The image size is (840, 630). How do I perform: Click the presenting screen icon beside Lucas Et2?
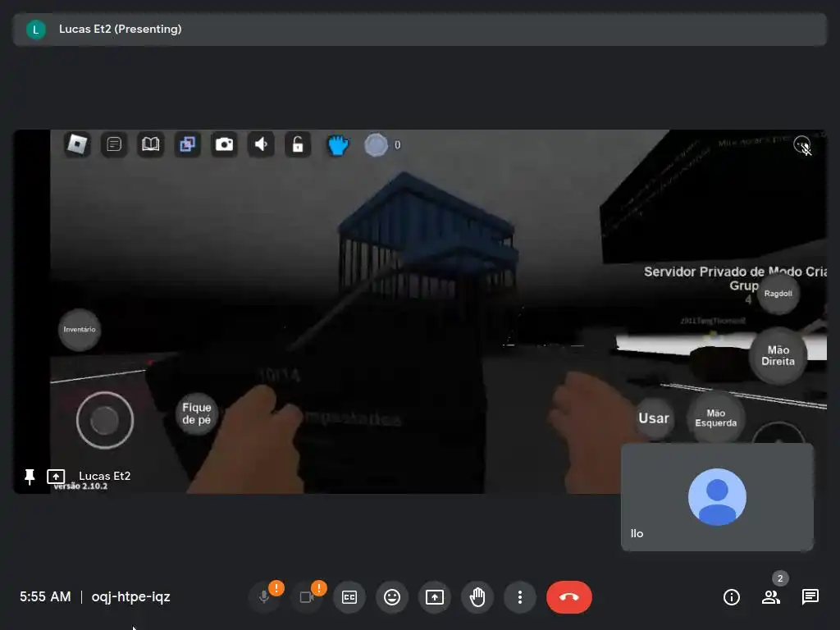[x=56, y=477]
